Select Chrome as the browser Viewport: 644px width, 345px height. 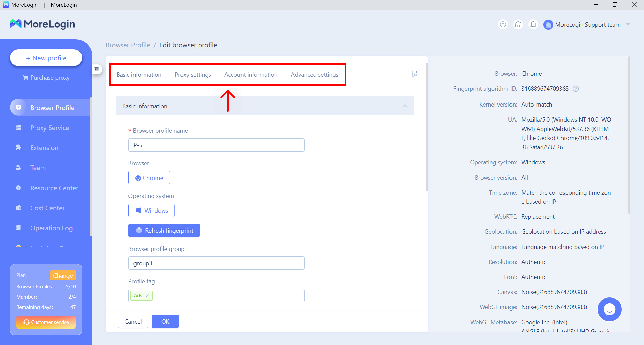pyautogui.click(x=149, y=178)
